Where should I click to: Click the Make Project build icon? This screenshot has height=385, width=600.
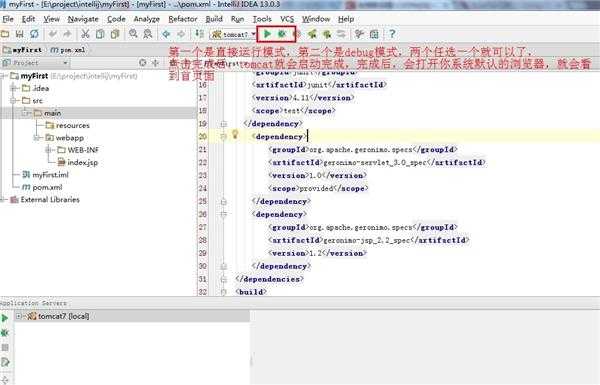click(x=199, y=34)
